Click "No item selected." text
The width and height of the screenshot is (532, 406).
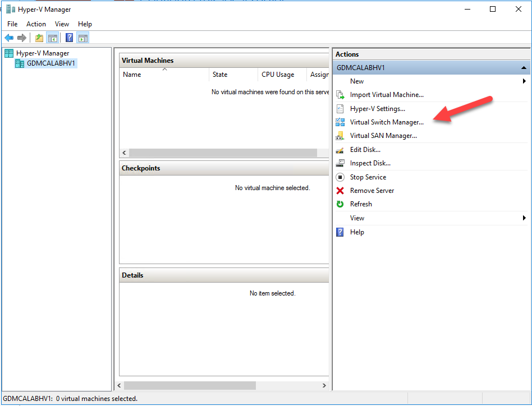click(272, 293)
